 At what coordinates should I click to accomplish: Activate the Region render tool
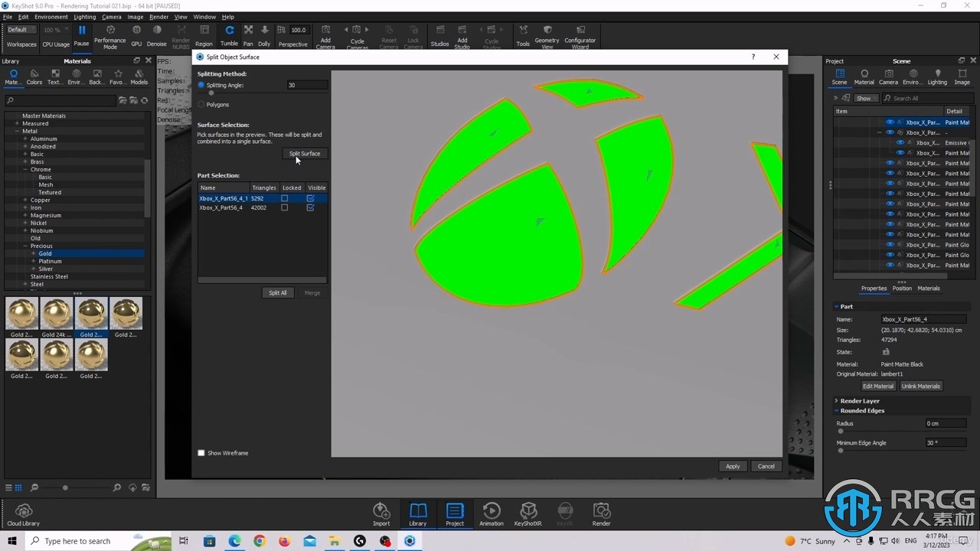[x=204, y=35]
